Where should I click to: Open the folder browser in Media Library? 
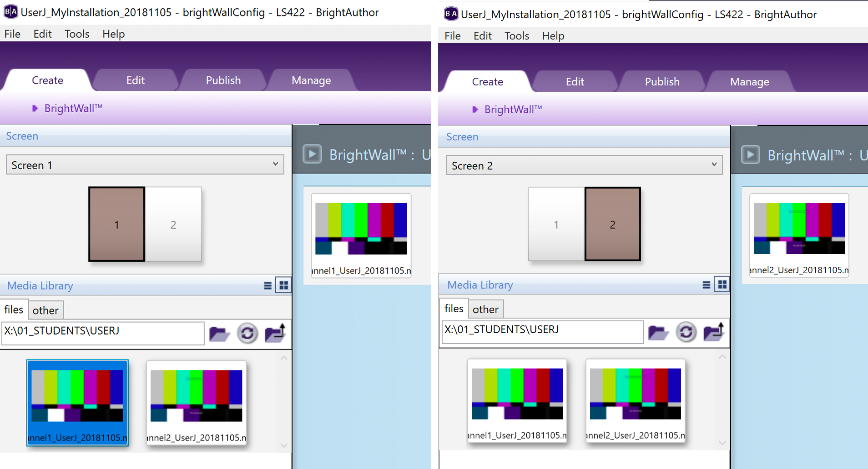coord(220,333)
